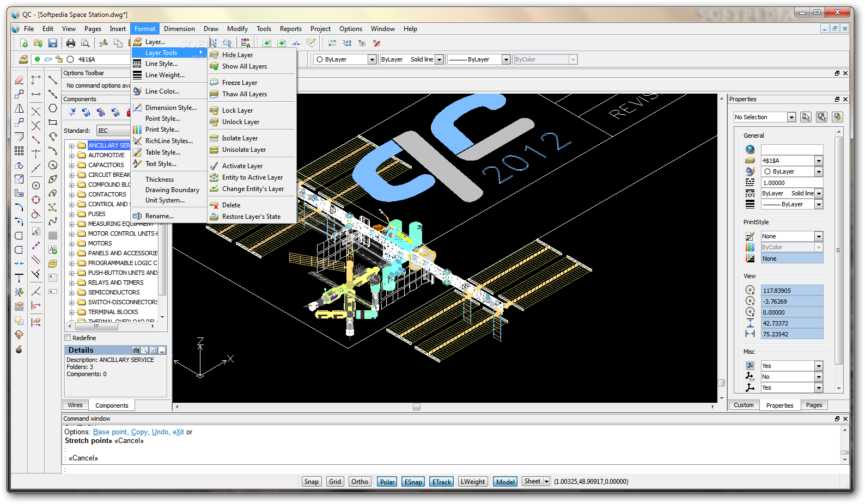865x504 pixels.
Task: Toggle Ortho mode in status bar
Action: [360, 482]
